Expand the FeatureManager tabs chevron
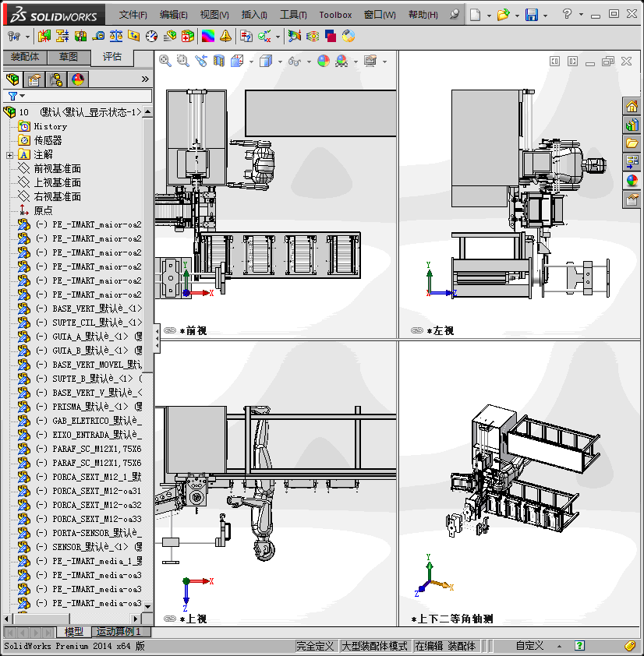 tap(145, 79)
